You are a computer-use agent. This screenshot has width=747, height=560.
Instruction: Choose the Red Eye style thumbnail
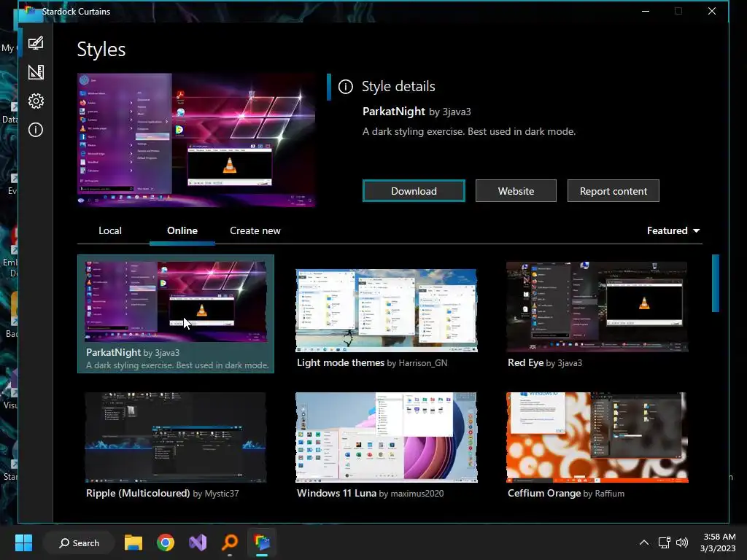tap(597, 307)
